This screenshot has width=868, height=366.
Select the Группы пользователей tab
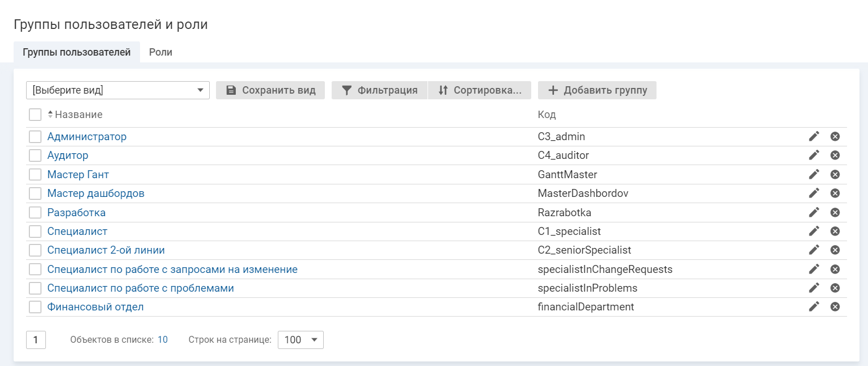(x=77, y=52)
